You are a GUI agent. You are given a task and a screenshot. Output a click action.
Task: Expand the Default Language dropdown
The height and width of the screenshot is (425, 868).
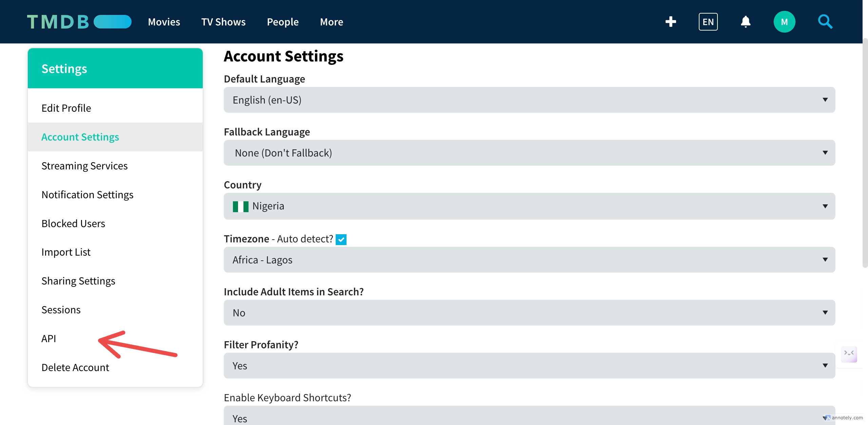[529, 100]
